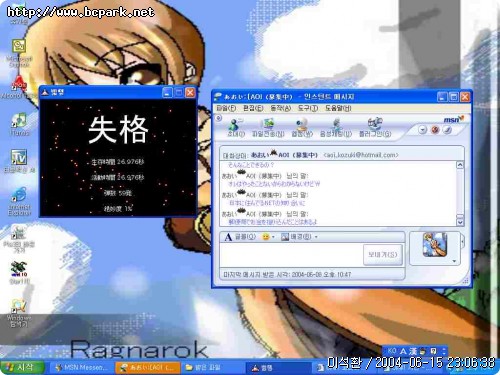Toggle the A input mode in language bar
Screen dimensions: 500x375
click(x=403, y=351)
